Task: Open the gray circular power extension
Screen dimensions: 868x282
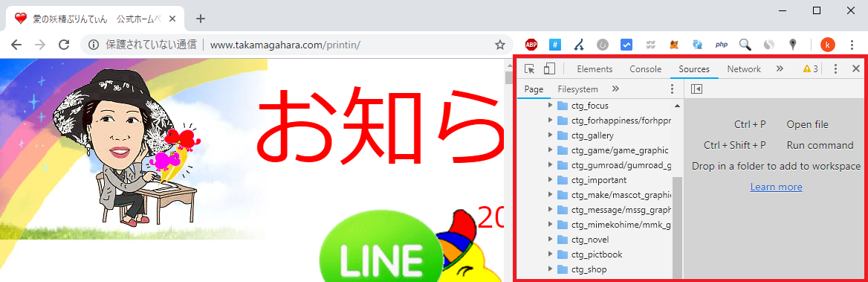Action: tap(603, 45)
